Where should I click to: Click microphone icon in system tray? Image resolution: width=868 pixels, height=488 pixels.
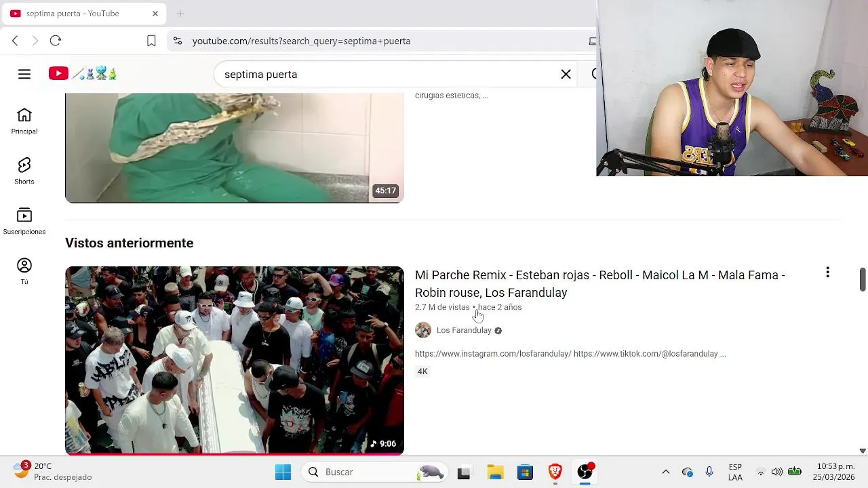(x=709, y=472)
